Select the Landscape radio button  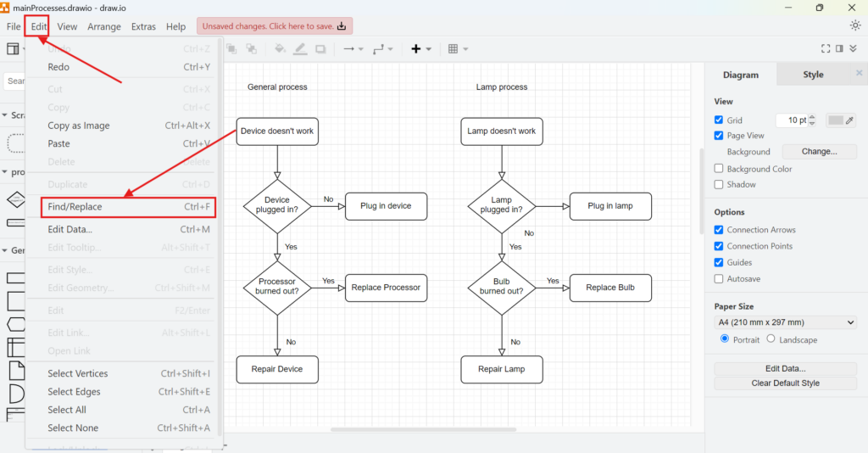[771, 339]
